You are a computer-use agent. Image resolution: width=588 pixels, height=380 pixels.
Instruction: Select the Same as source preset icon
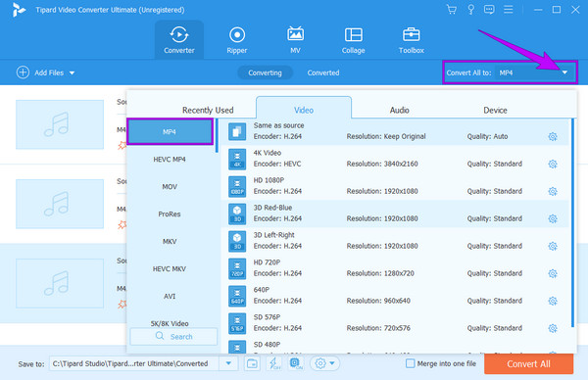click(237, 131)
